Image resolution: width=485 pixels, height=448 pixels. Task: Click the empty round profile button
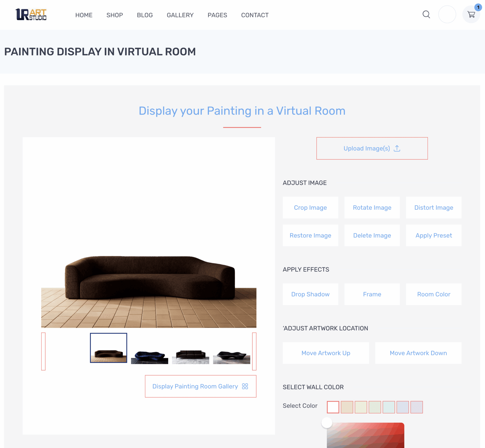[447, 14]
